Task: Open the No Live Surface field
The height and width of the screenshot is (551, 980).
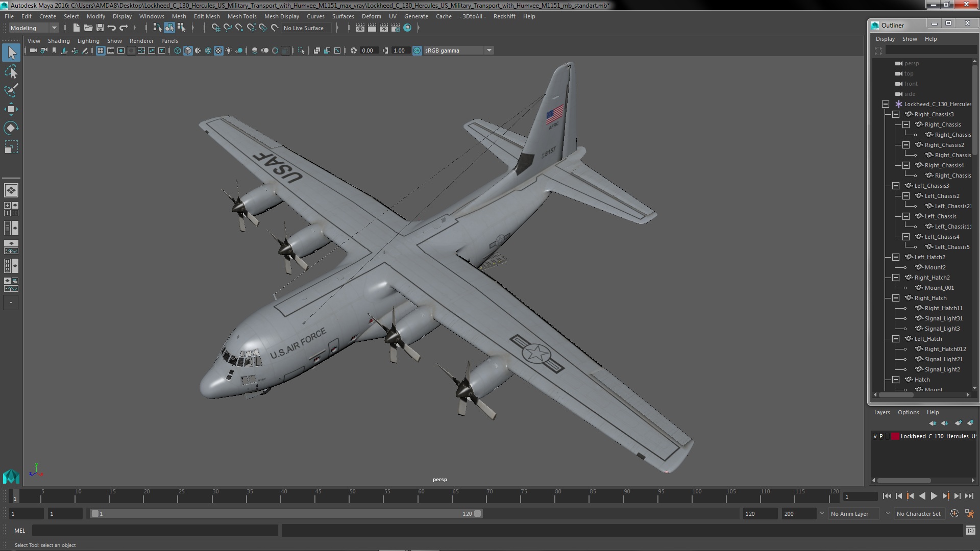Action: click(307, 28)
